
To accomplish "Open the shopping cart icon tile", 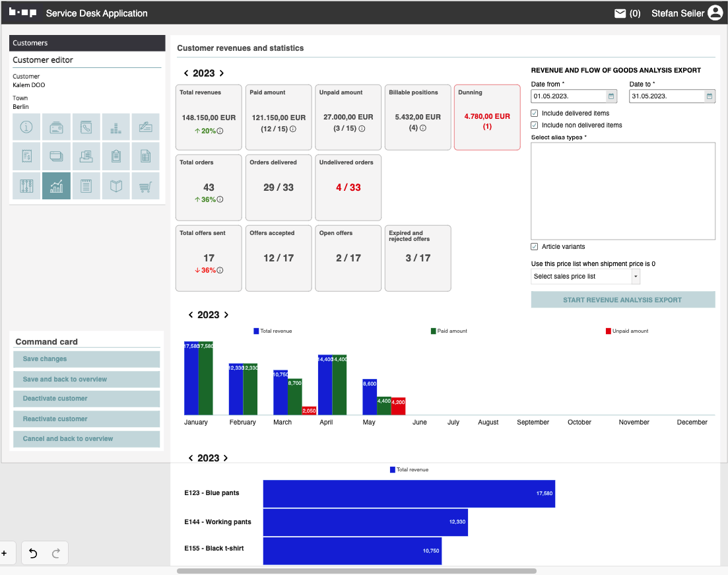I will (145, 186).
